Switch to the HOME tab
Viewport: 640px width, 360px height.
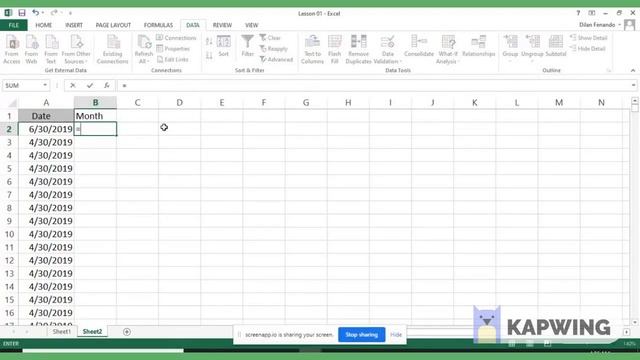click(43, 25)
